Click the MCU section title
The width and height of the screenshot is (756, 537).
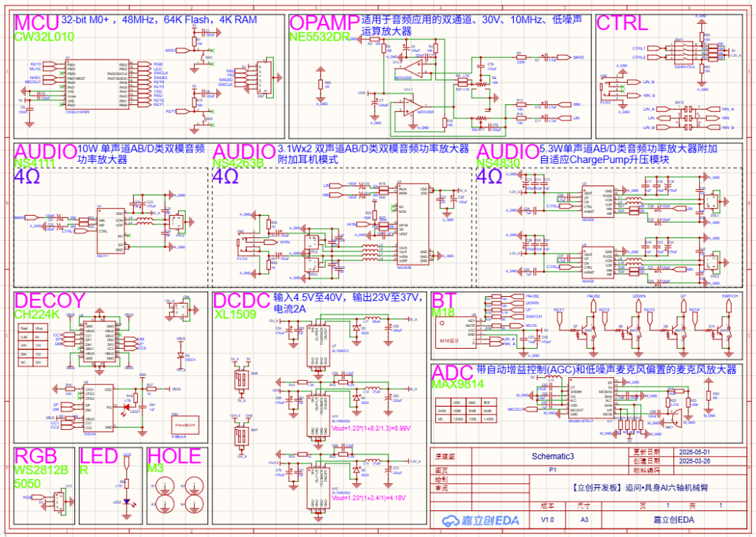(x=36, y=22)
